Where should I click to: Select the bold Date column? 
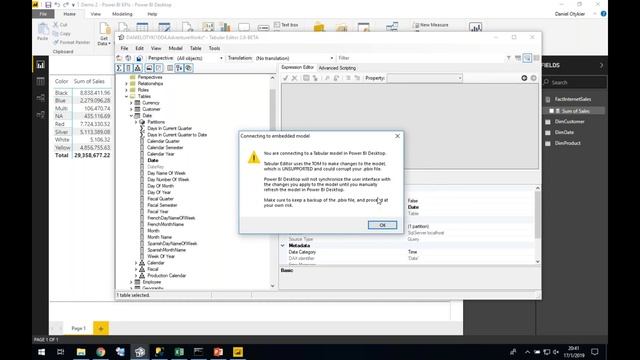click(x=153, y=160)
